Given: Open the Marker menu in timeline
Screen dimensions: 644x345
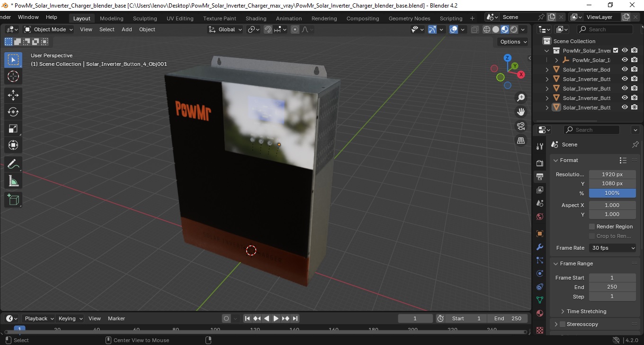Looking at the screenshot, I should pos(116,318).
